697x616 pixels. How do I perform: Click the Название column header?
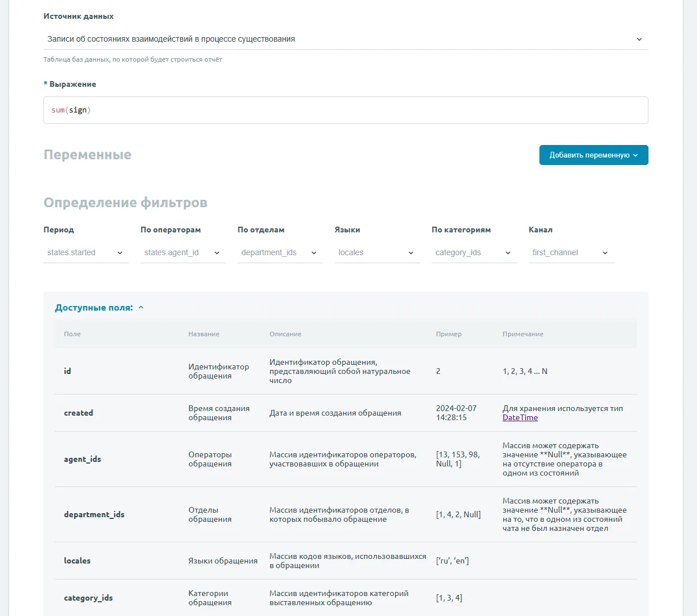point(204,334)
